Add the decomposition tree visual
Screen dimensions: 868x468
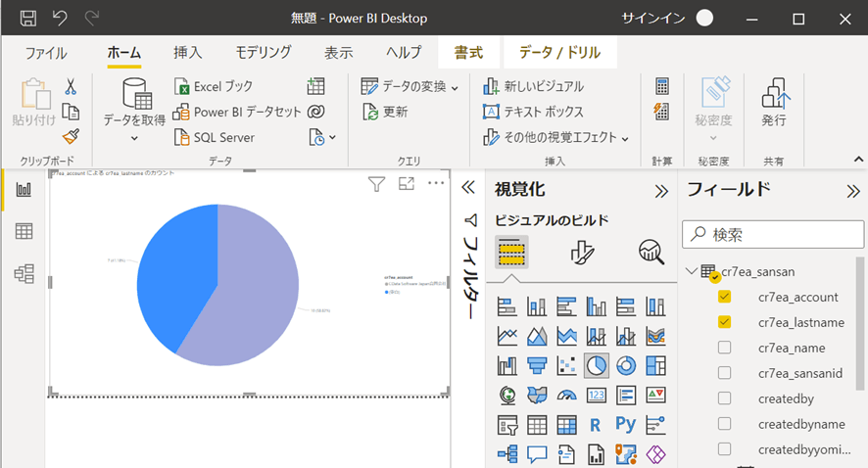click(x=507, y=454)
